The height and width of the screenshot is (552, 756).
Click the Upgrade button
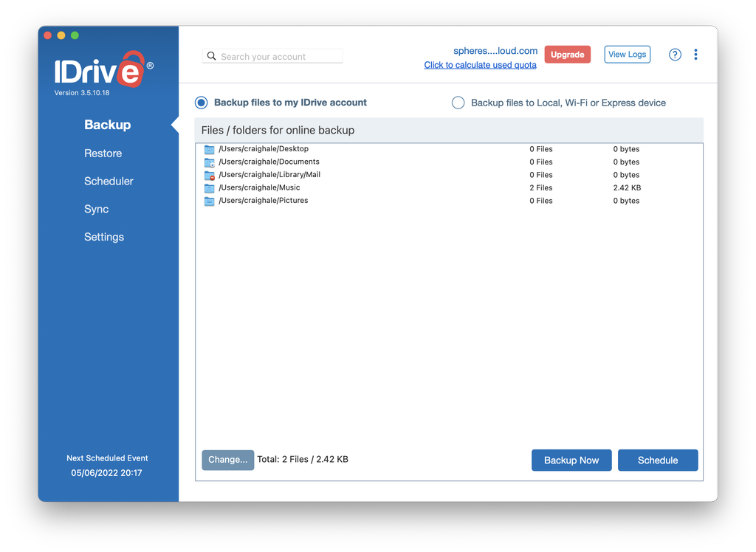coord(567,54)
